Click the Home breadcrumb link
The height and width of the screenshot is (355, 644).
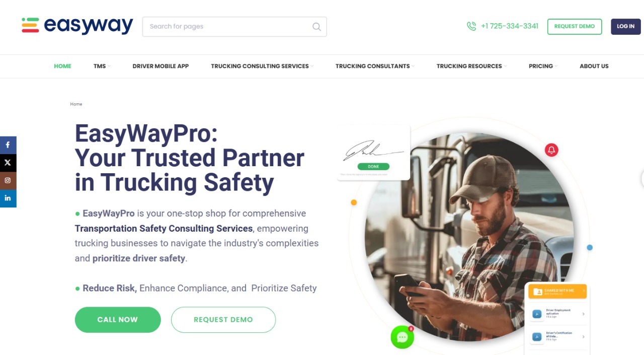76,104
